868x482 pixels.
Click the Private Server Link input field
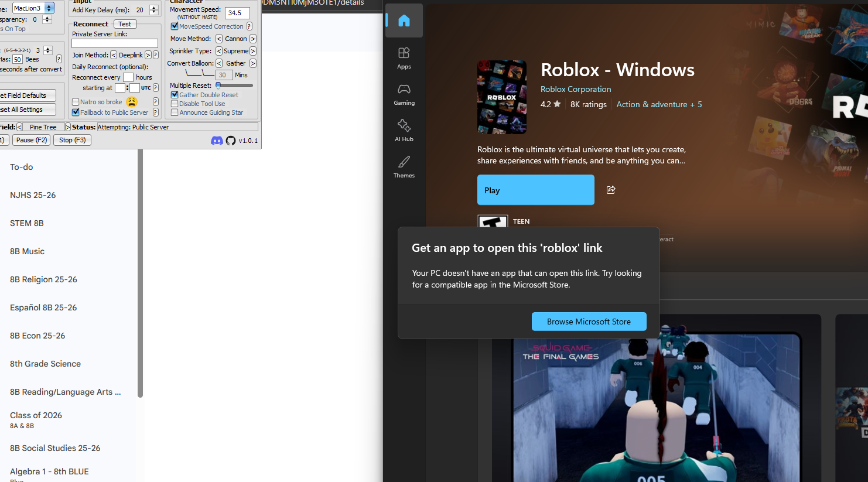coord(115,43)
